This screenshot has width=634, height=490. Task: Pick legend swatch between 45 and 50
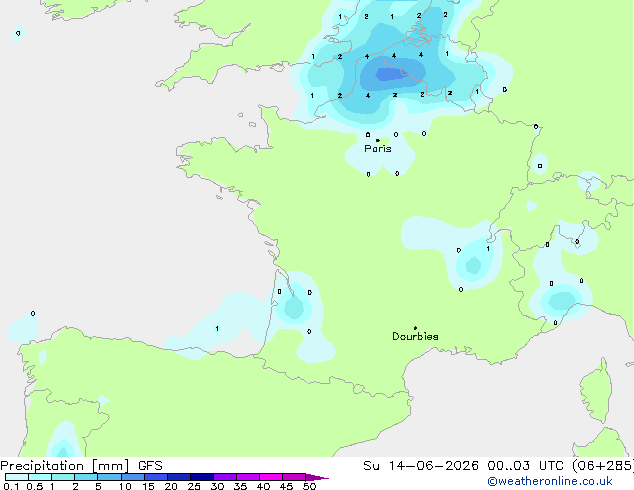(x=294, y=477)
